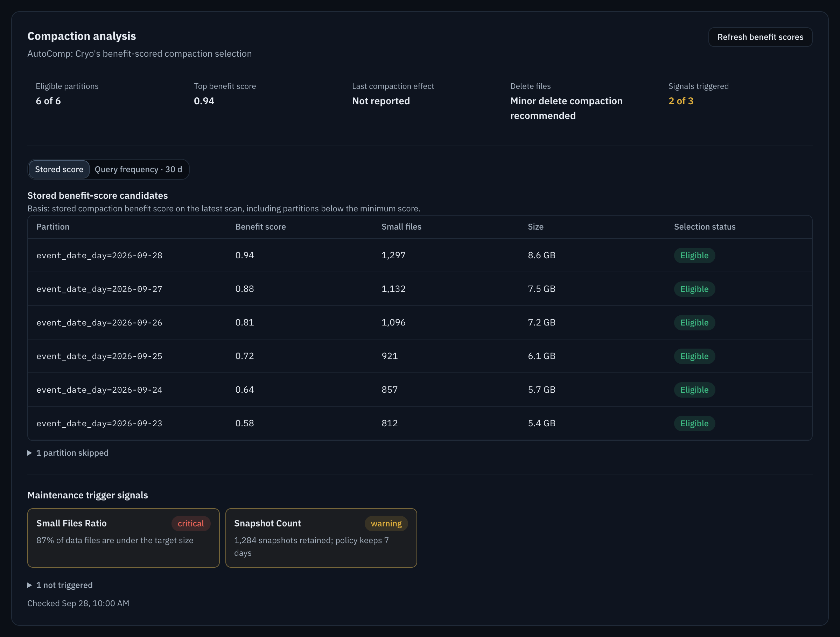
Task: Select partition event_date_day=2026-09-27
Action: tap(420, 289)
